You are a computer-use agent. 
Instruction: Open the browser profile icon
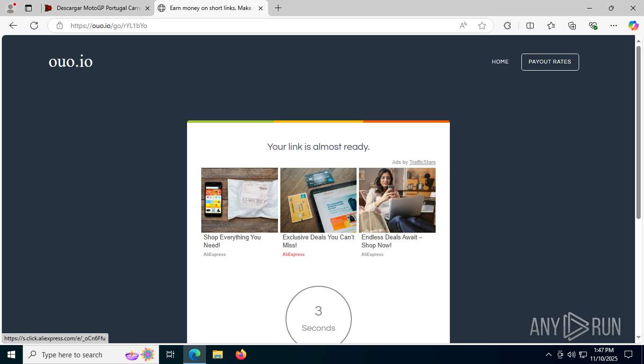[x=10, y=8]
